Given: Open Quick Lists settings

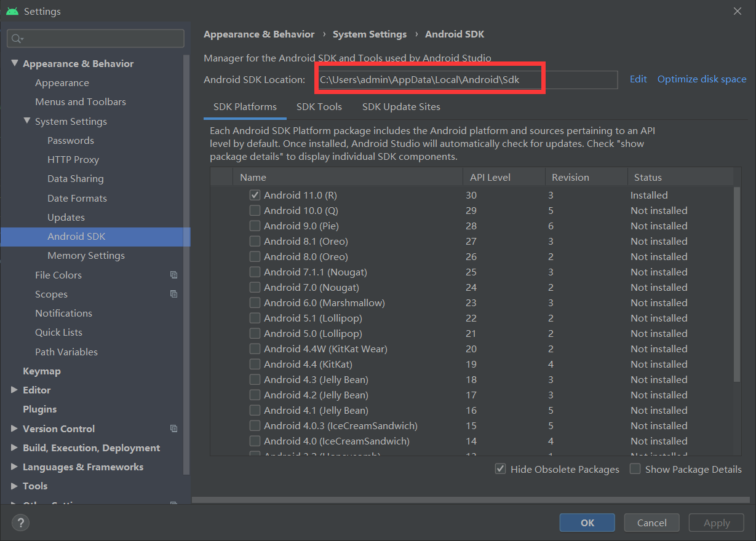Looking at the screenshot, I should [x=58, y=332].
